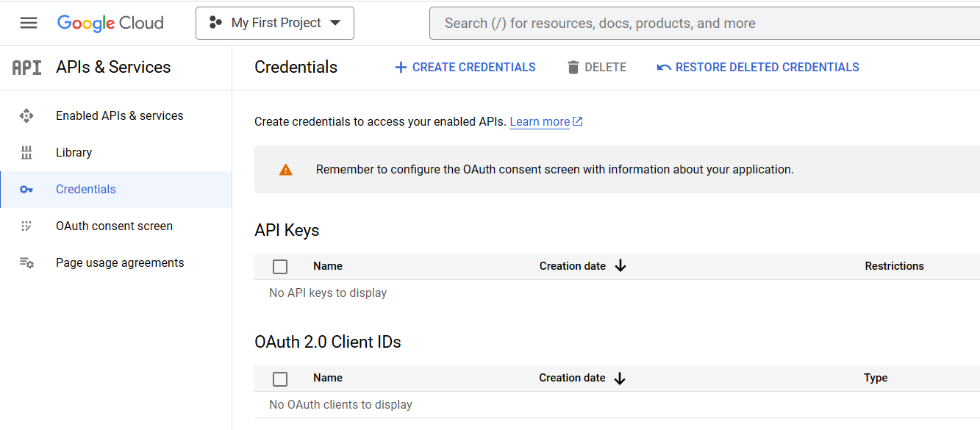This screenshot has height=430, width=980.
Task: Click the trash can Delete icon
Action: [573, 68]
